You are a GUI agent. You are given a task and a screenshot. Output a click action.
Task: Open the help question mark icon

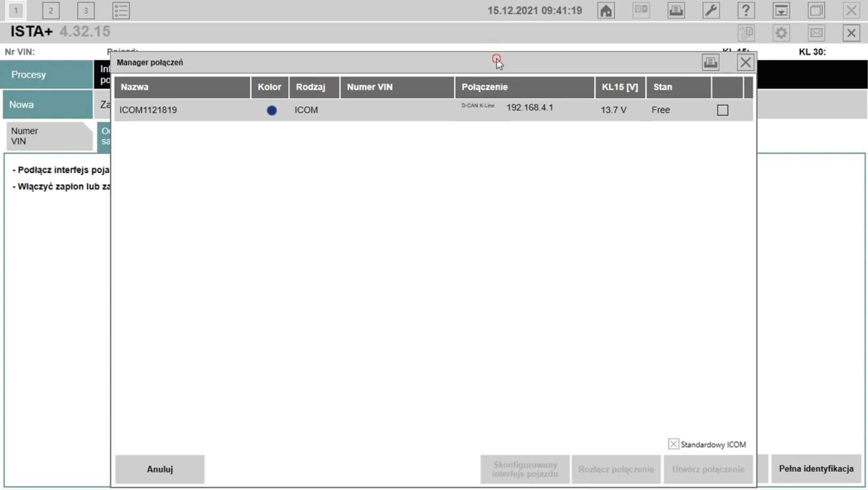[x=746, y=11]
